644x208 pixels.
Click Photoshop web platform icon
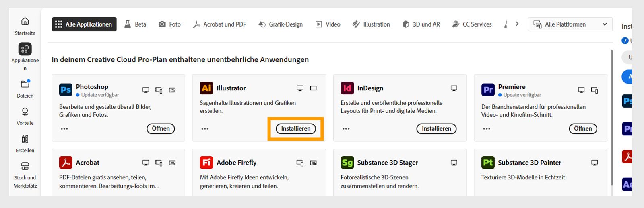point(172,90)
